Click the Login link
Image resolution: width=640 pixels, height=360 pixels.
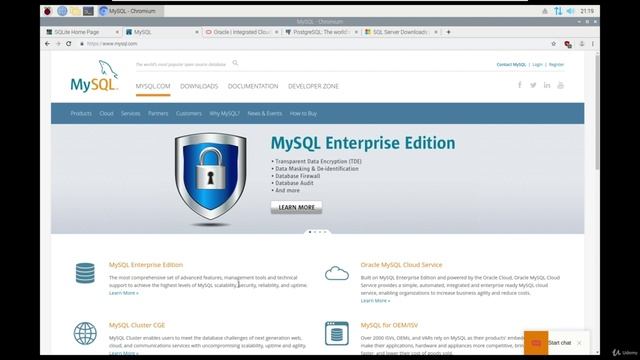pos(538,64)
